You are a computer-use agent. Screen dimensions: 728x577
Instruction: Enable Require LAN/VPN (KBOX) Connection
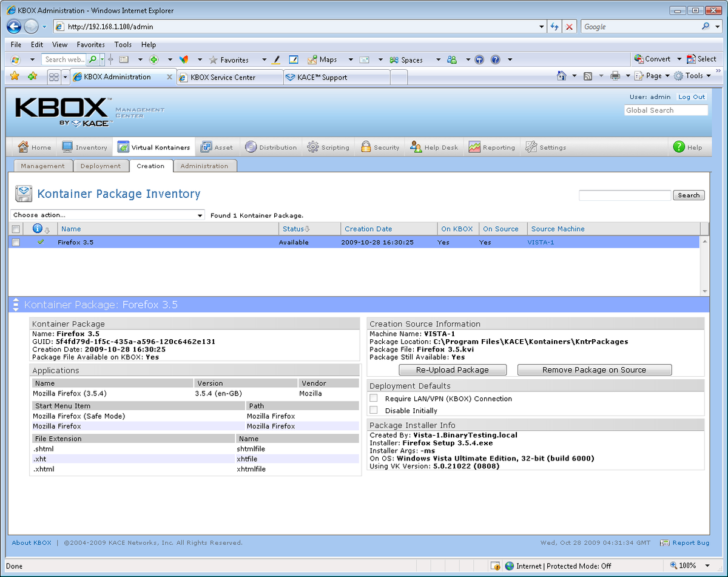tap(374, 397)
